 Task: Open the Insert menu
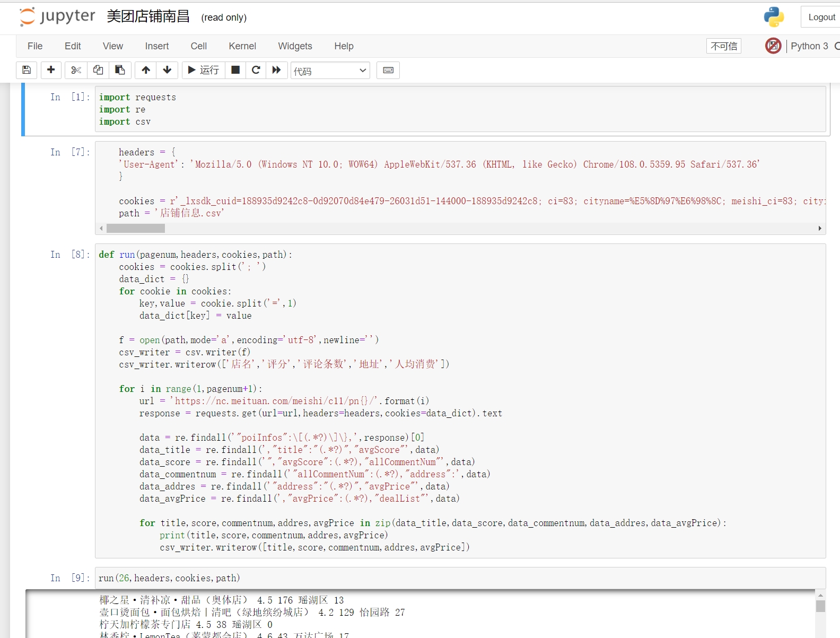(157, 46)
